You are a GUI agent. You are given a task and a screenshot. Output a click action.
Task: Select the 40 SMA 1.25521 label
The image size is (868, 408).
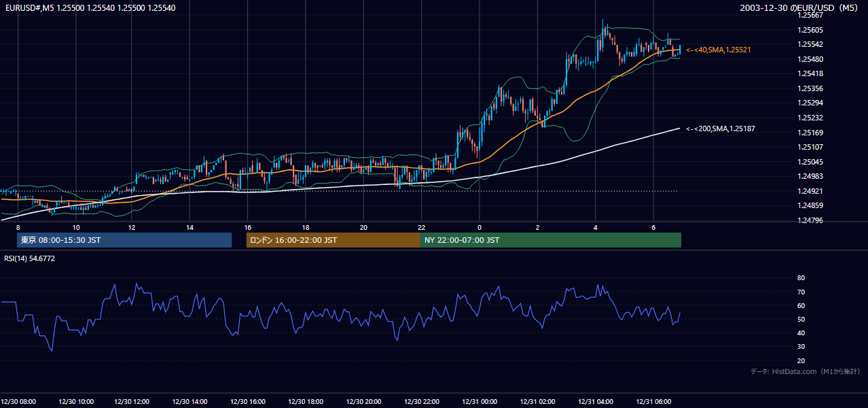click(x=719, y=50)
